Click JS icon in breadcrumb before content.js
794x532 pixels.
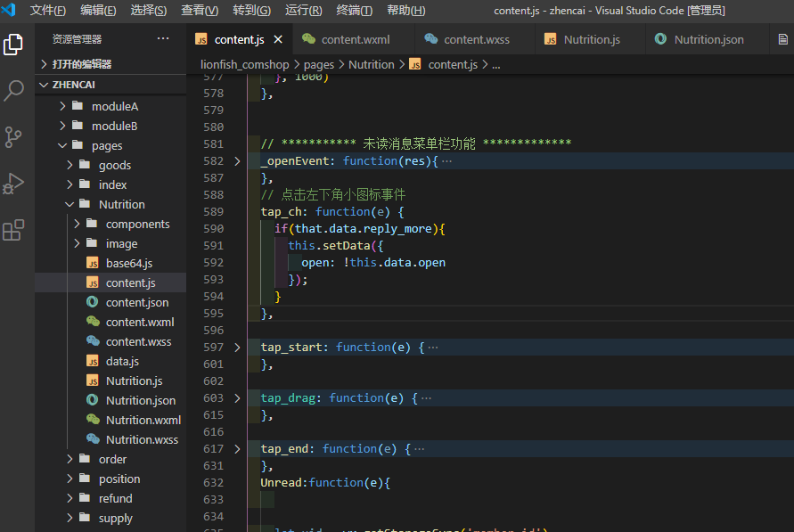pyautogui.click(x=415, y=64)
